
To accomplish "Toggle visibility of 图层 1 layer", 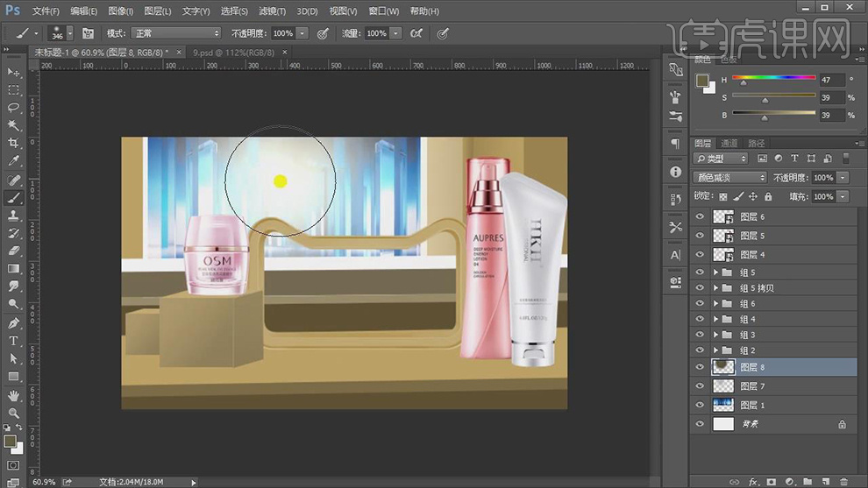I will pyautogui.click(x=700, y=405).
